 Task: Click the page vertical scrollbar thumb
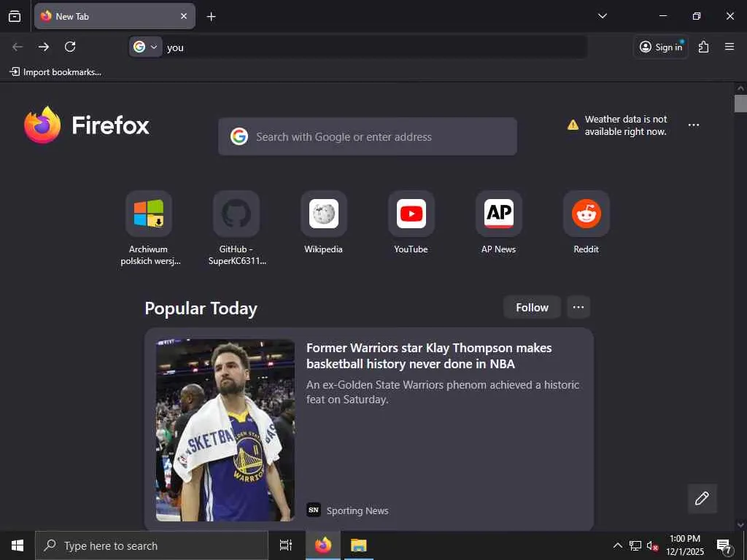pyautogui.click(x=740, y=104)
